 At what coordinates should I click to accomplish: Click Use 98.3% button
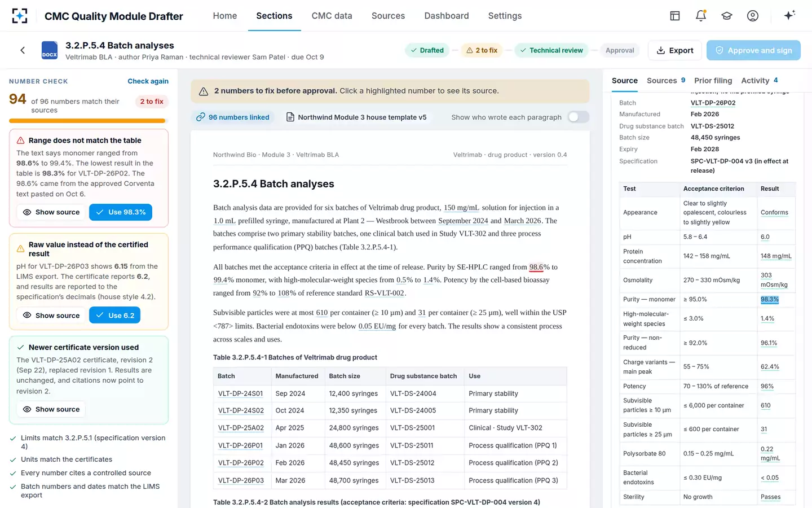pos(121,212)
